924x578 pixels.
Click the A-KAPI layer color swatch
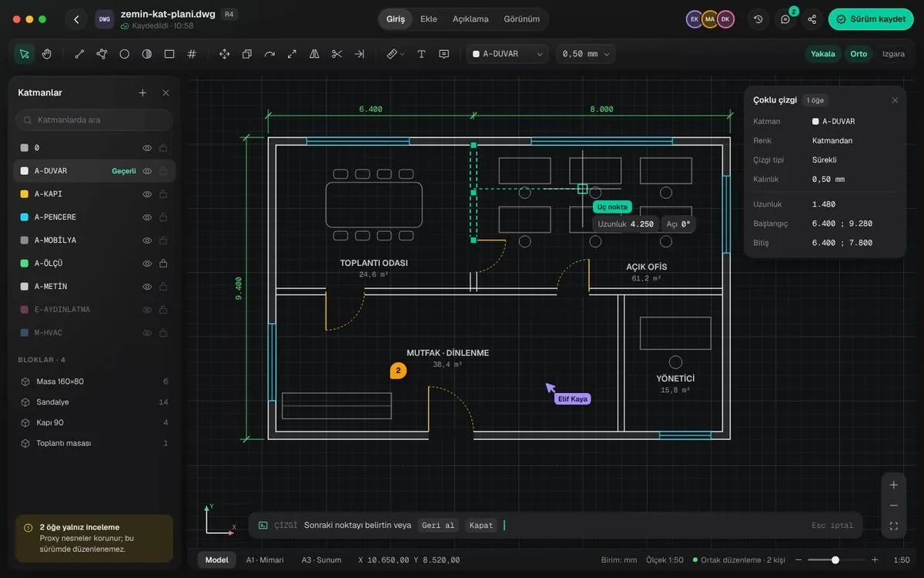24,194
